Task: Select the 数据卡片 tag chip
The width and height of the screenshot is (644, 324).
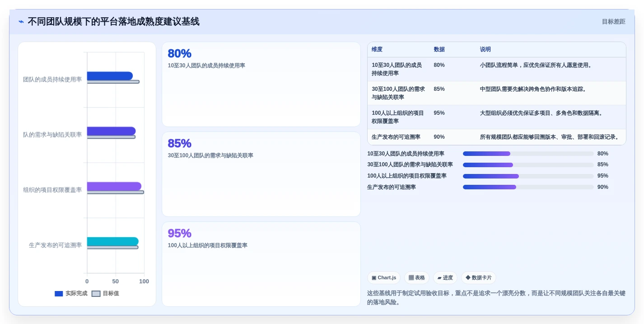Action: (478, 278)
